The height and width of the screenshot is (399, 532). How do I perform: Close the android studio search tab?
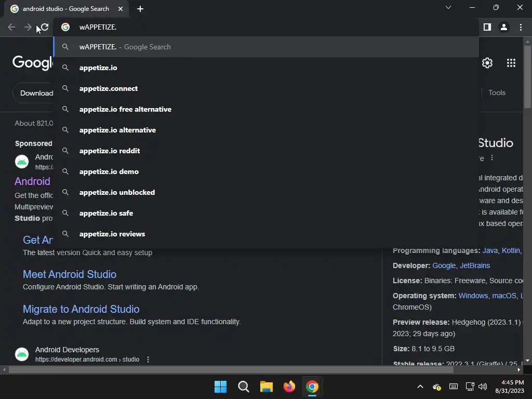[121, 9]
